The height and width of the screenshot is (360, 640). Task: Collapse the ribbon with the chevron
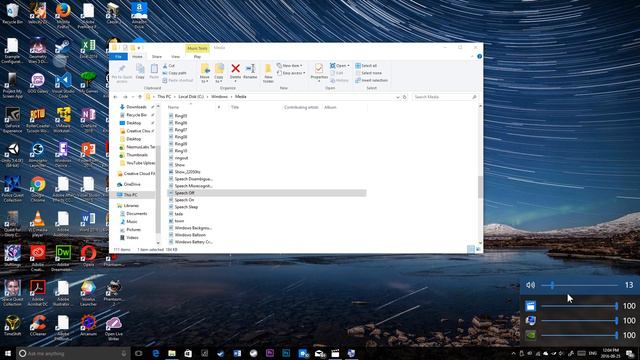(472, 56)
